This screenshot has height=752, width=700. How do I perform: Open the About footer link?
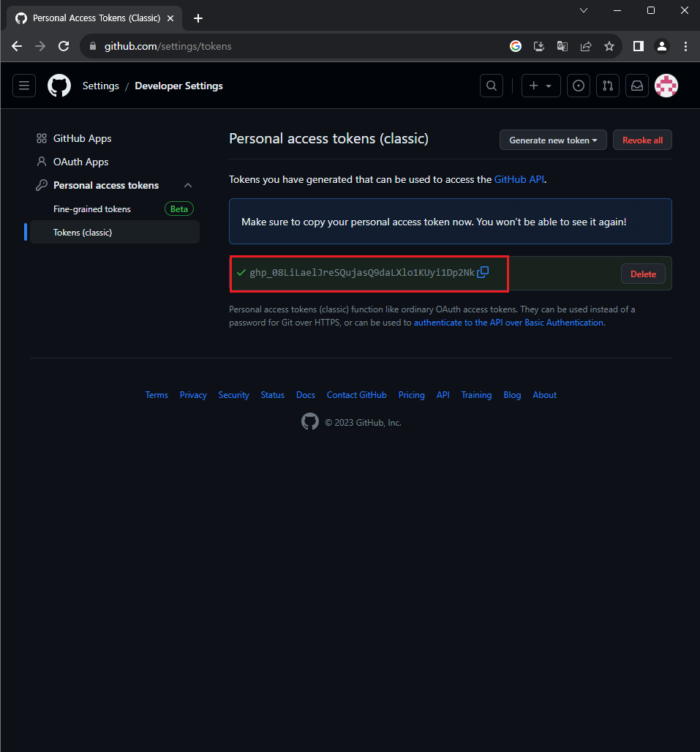point(545,395)
